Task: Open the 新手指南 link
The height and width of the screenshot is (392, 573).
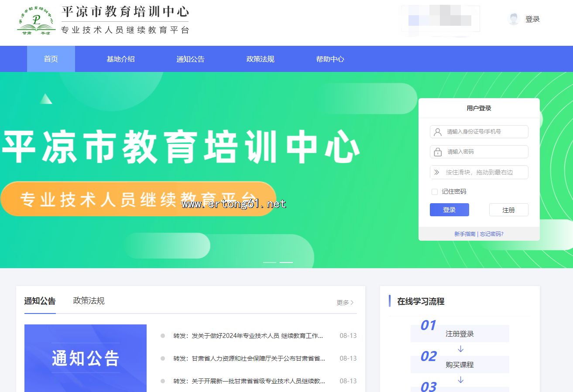Action: coord(465,234)
